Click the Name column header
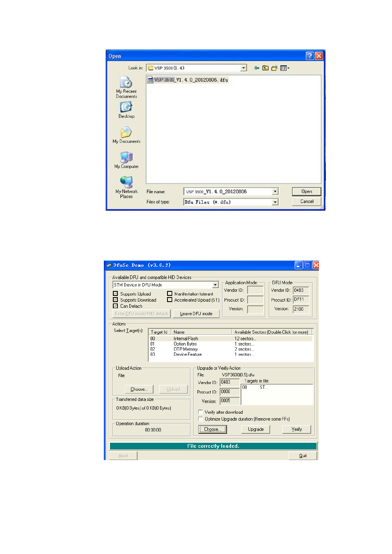 coord(202,332)
